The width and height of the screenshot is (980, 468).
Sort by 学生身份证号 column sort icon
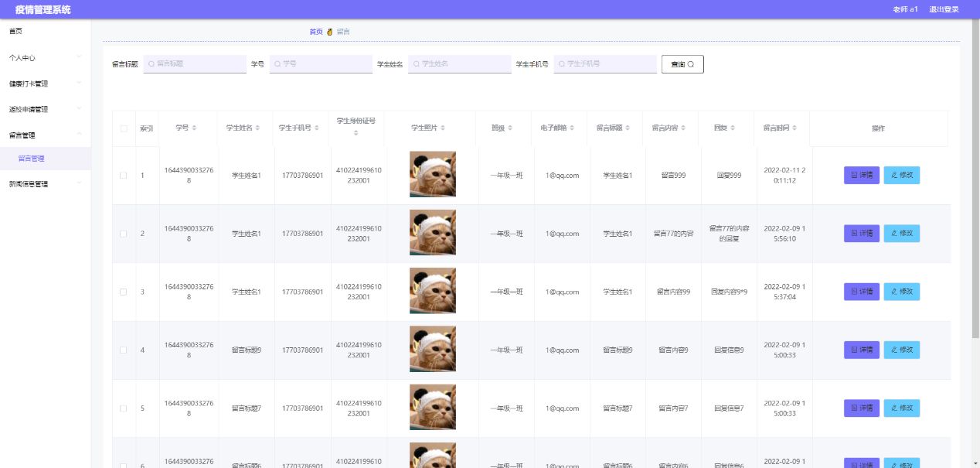356,134
